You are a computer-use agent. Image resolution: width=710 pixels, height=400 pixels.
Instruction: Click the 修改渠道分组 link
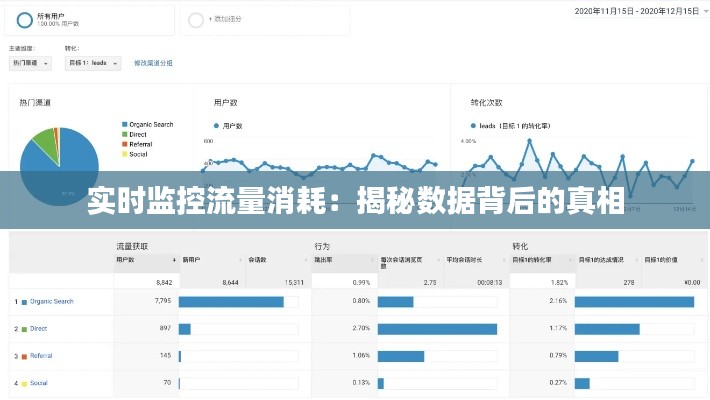pyautogui.click(x=153, y=63)
